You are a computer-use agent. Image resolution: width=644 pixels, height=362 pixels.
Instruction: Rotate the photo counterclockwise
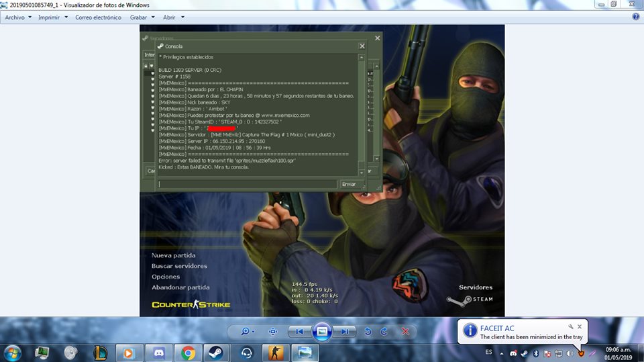click(x=368, y=332)
